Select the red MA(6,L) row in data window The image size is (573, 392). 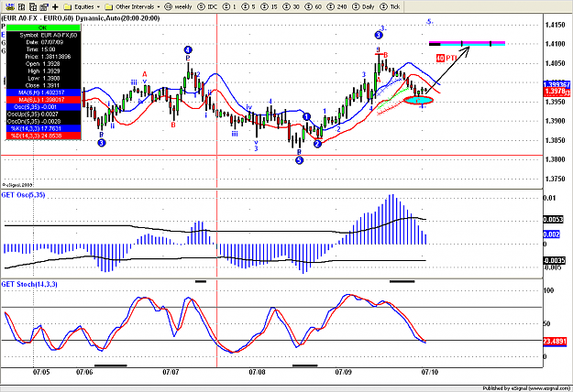[43, 100]
